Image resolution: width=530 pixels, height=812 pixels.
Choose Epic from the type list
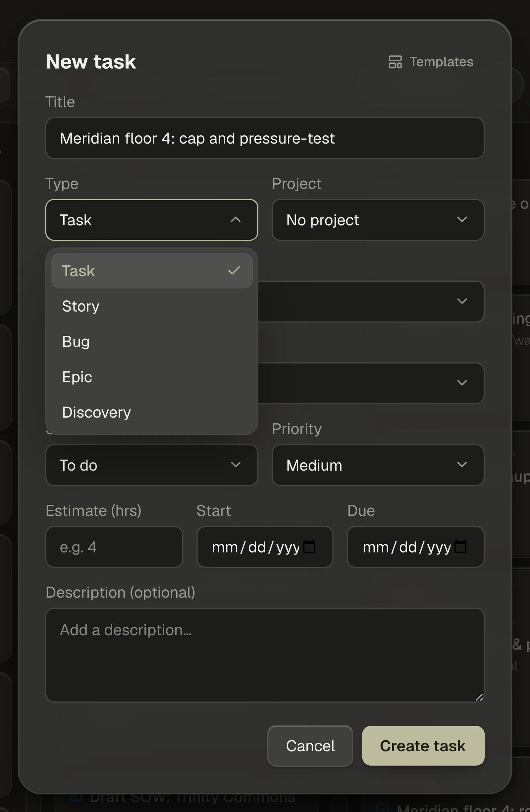click(x=151, y=377)
